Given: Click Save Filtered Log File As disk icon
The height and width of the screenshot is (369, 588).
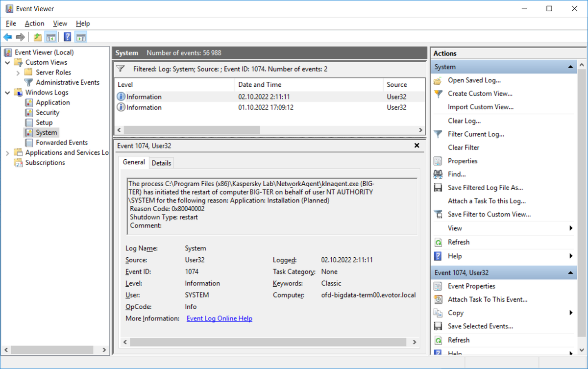Looking at the screenshot, I should pyautogui.click(x=439, y=187).
